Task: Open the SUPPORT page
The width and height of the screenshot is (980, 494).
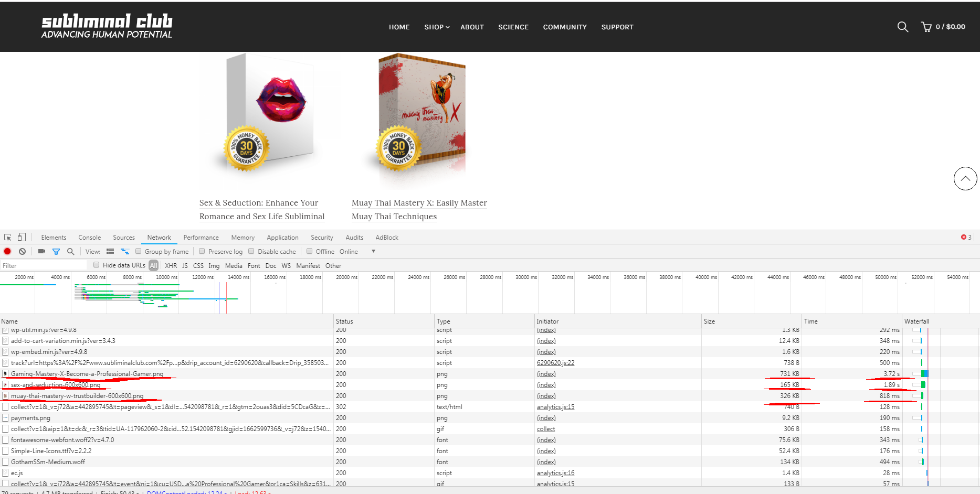Action: point(617,27)
